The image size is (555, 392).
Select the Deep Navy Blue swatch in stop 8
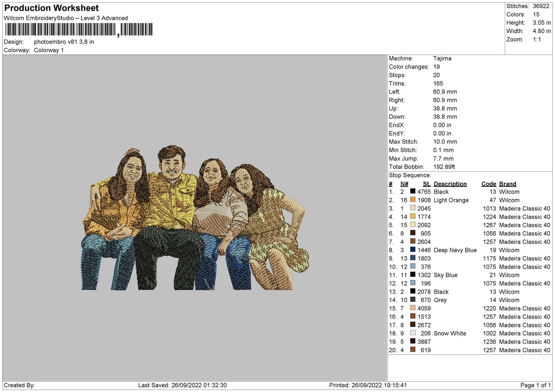(x=413, y=250)
